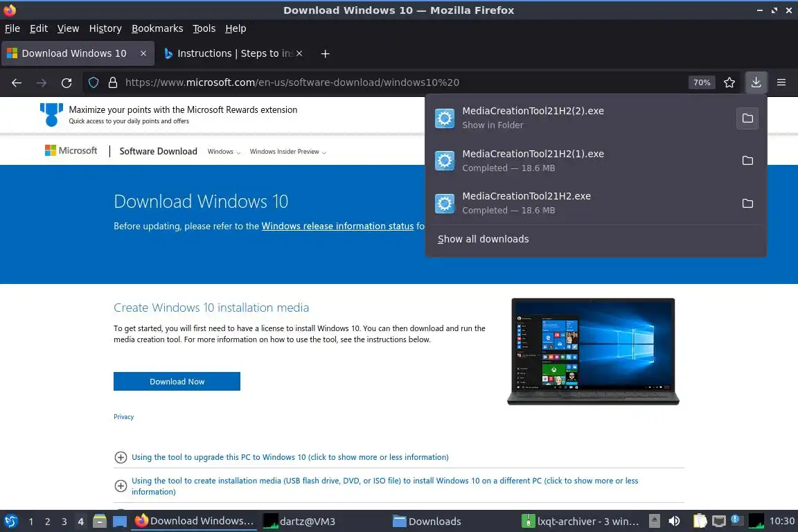Click the Download Now button
The height and width of the screenshot is (532, 798).
coord(177,381)
